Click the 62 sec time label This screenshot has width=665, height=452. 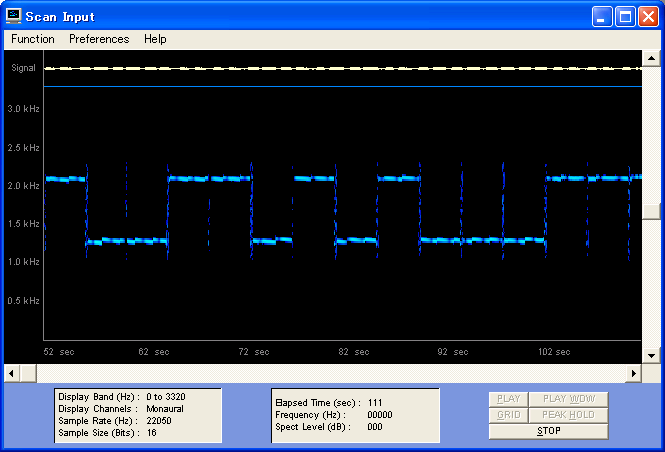coord(154,352)
